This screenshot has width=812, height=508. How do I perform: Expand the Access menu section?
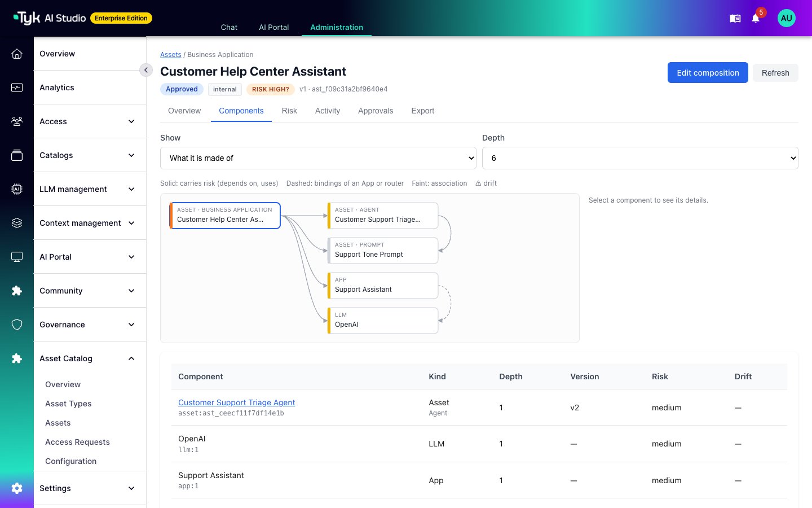point(90,121)
